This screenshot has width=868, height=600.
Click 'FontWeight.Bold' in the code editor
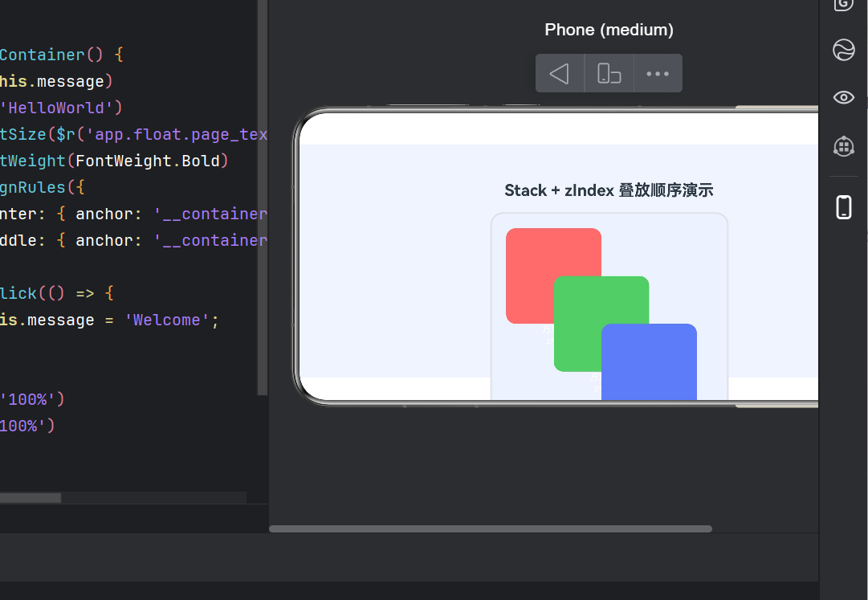coord(147,161)
